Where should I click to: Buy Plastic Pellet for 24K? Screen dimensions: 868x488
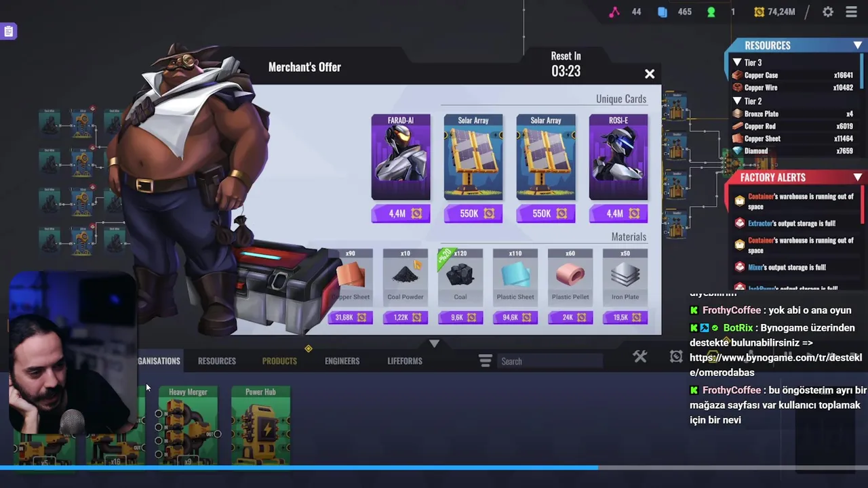pyautogui.click(x=570, y=317)
